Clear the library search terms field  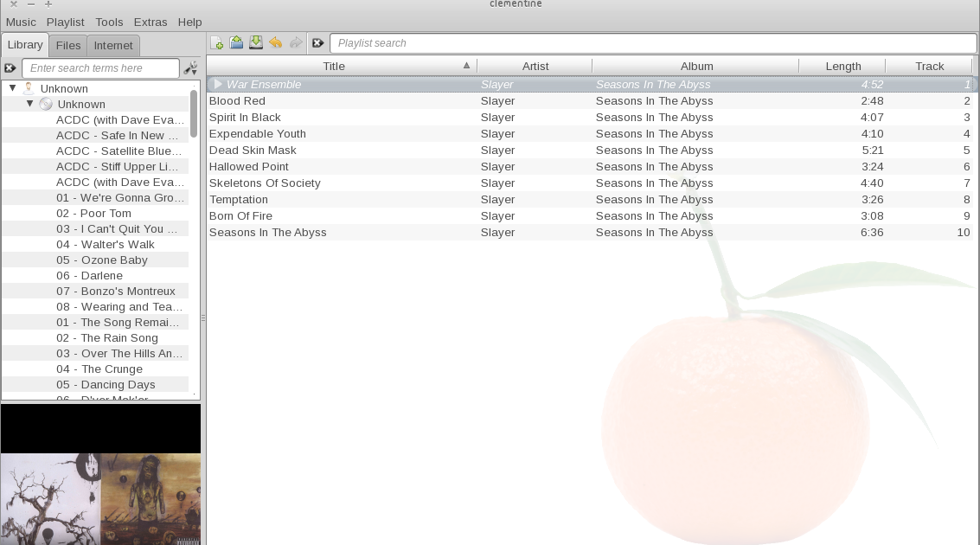pos(10,67)
